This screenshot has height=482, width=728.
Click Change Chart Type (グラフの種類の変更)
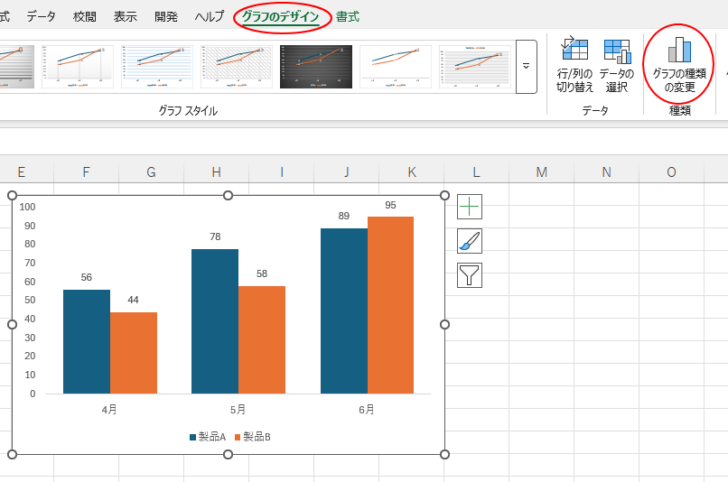click(679, 65)
